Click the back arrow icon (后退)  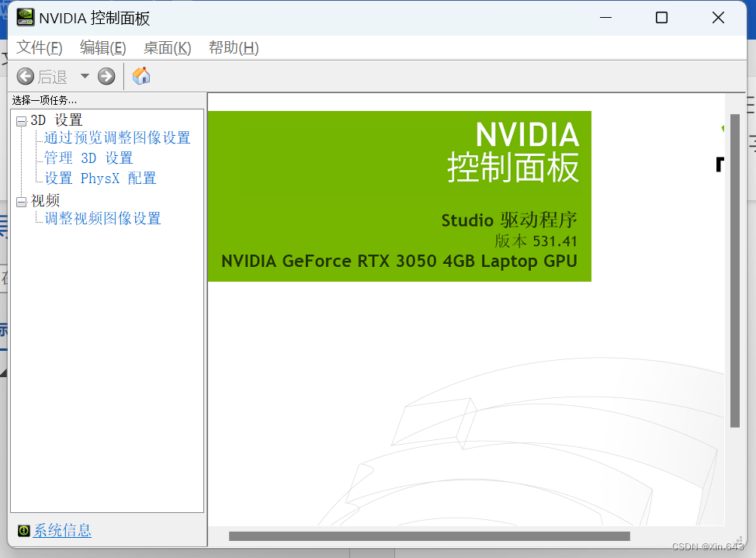tap(26, 76)
